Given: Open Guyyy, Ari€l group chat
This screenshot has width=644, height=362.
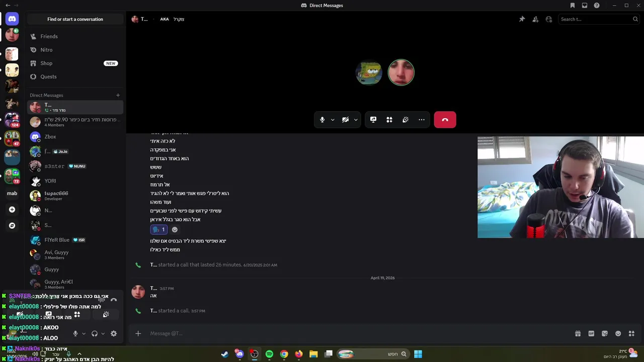Looking at the screenshot, I should (x=75, y=284).
